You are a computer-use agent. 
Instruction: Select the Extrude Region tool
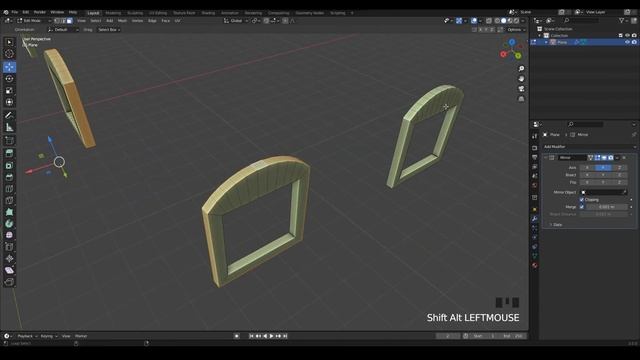pyautogui.click(x=9, y=153)
